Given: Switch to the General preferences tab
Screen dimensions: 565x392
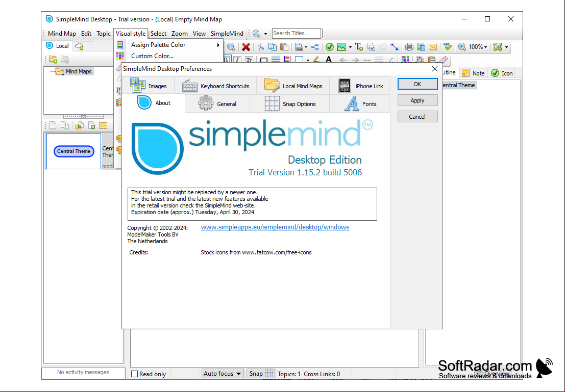Looking at the screenshot, I should tap(217, 103).
